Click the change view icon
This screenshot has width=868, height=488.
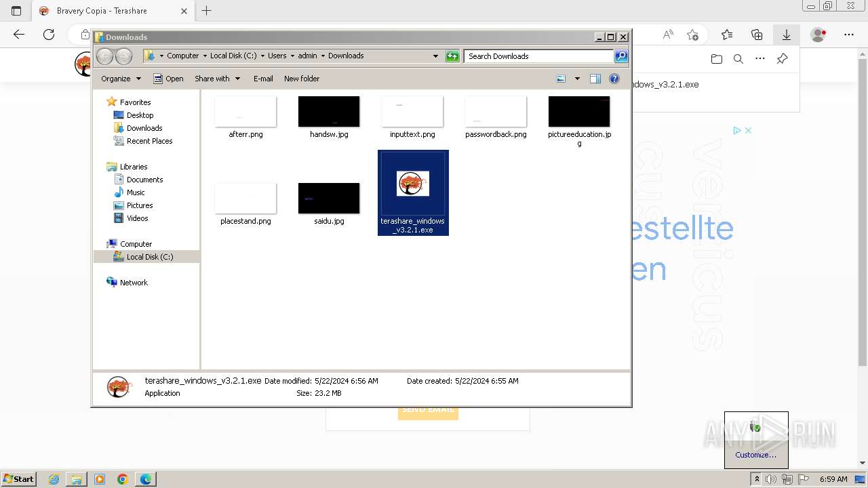(561, 79)
